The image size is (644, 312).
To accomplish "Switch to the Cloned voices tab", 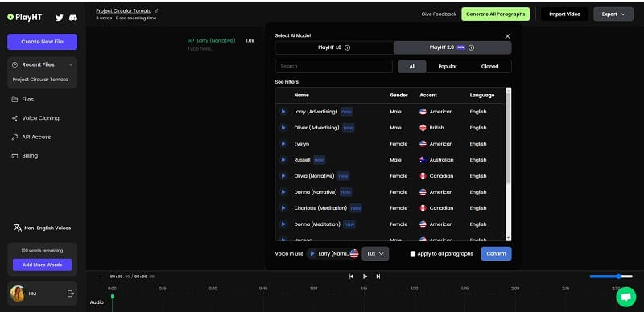I will pyautogui.click(x=489, y=66).
